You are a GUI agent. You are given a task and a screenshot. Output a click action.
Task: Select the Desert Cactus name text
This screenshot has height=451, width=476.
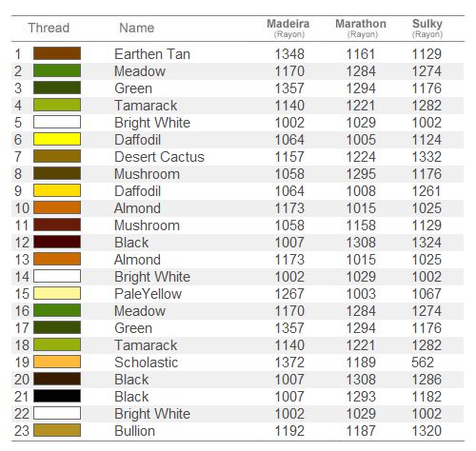pyautogui.click(x=159, y=157)
